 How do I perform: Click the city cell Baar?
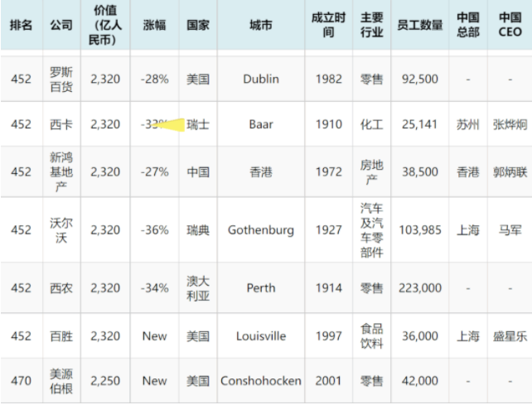point(261,124)
